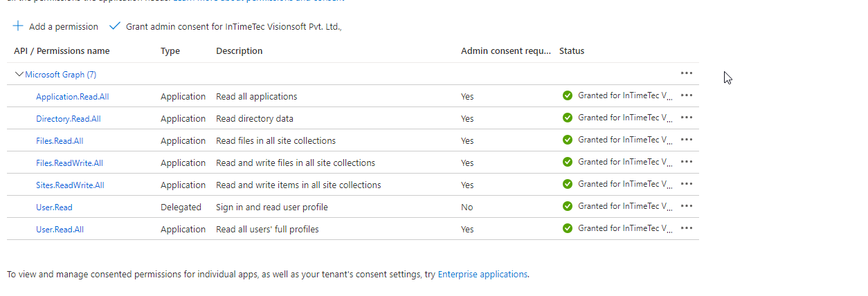Click the 'No' admin consent value
Screen dimensions: 868x296
tap(467, 207)
